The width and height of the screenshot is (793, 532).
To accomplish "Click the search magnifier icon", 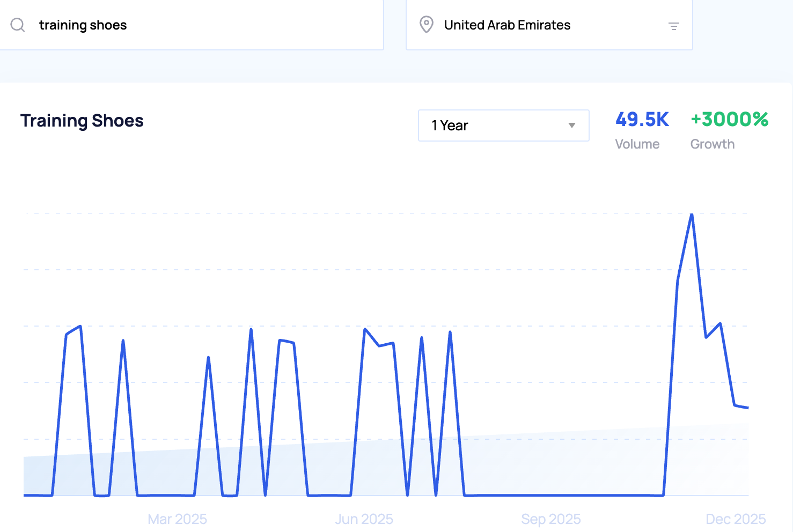I will (x=18, y=25).
